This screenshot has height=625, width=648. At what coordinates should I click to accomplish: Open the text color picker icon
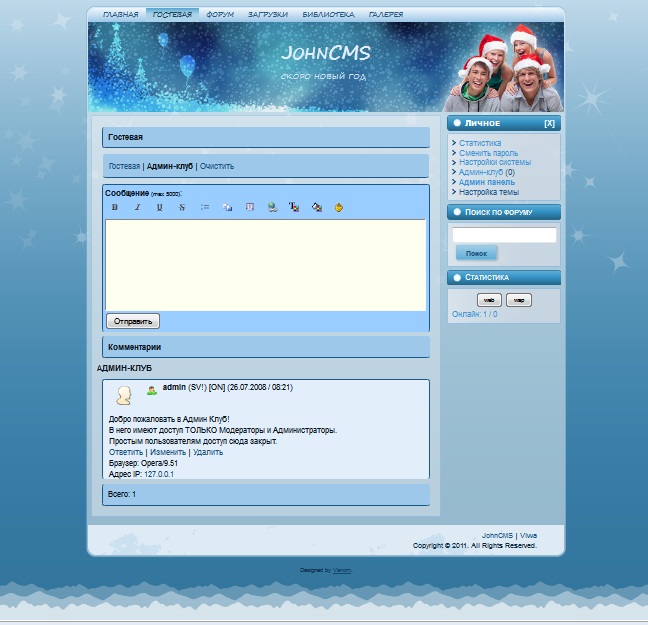point(294,207)
